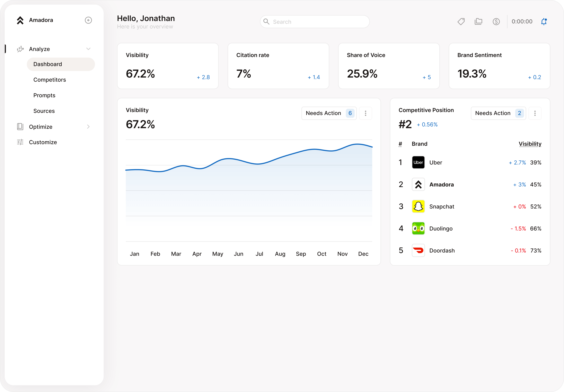Screen dimensions: 564x392
Task: Sort the table by the Visibility column header
Action: pyautogui.click(x=530, y=144)
